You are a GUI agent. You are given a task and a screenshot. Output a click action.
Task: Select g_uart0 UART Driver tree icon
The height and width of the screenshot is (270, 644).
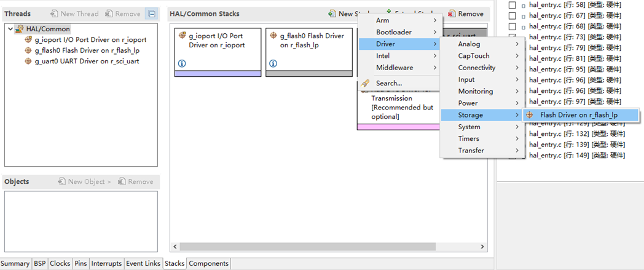28,62
